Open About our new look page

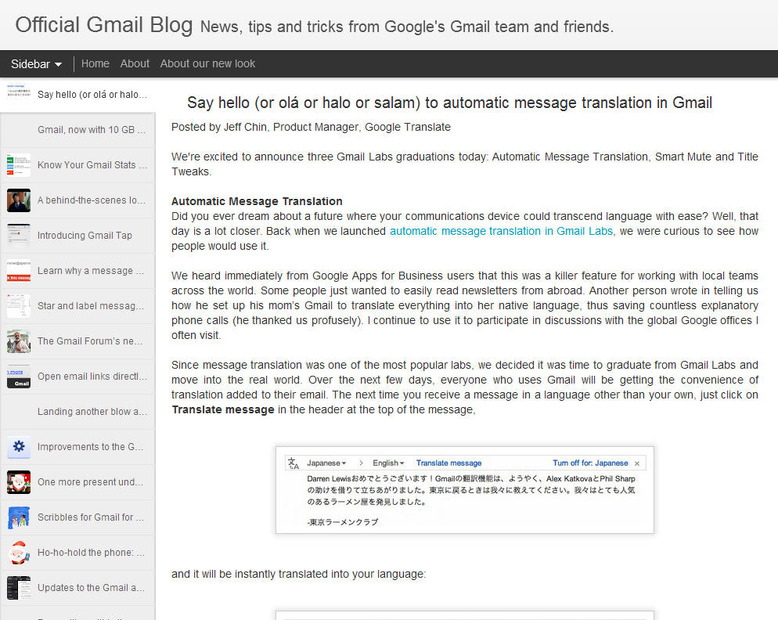[207, 63]
